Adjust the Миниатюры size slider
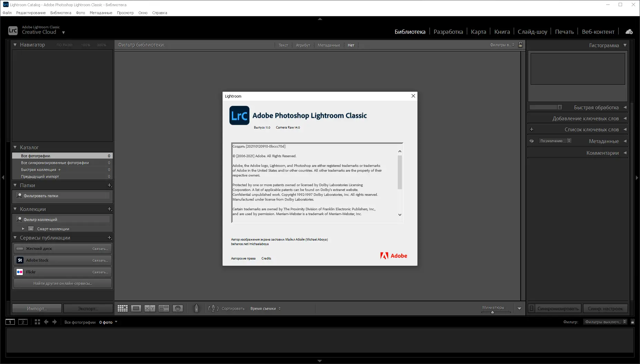 pos(492,313)
